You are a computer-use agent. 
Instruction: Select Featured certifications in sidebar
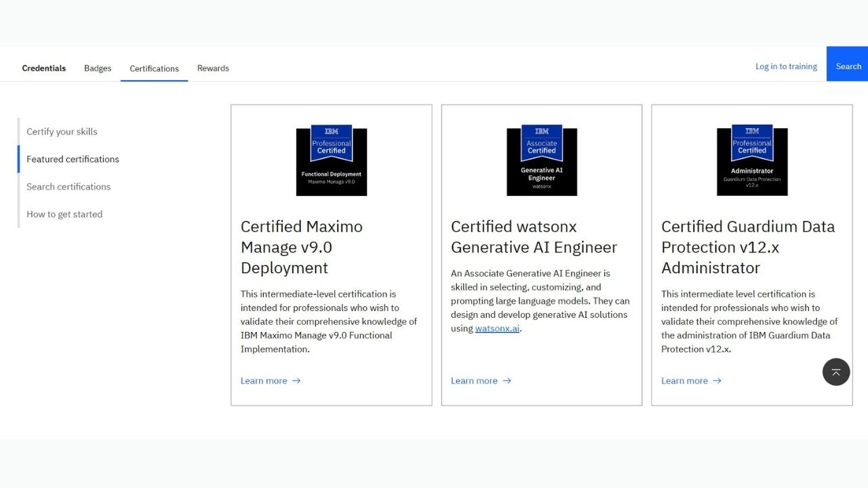[73, 159]
